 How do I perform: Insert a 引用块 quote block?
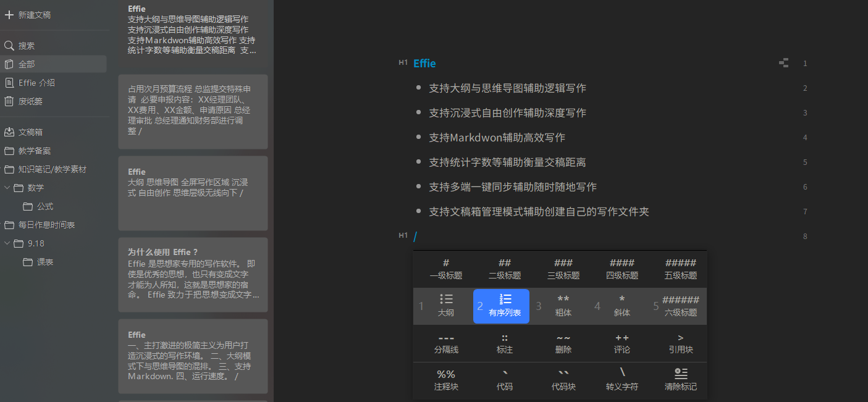tap(681, 343)
